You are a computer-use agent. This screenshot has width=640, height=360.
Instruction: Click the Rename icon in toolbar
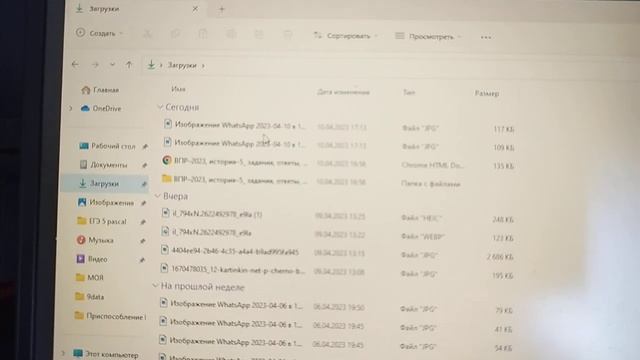[231, 34]
